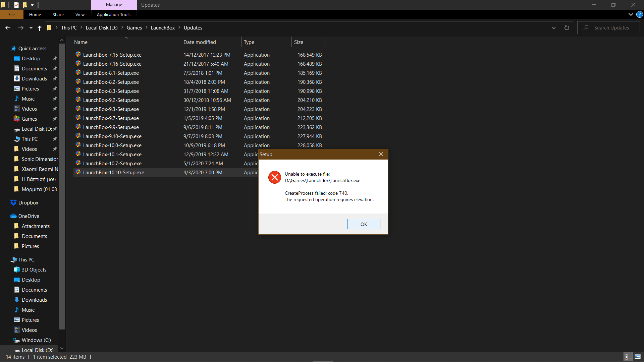Close the Setup error dialog

point(381,154)
